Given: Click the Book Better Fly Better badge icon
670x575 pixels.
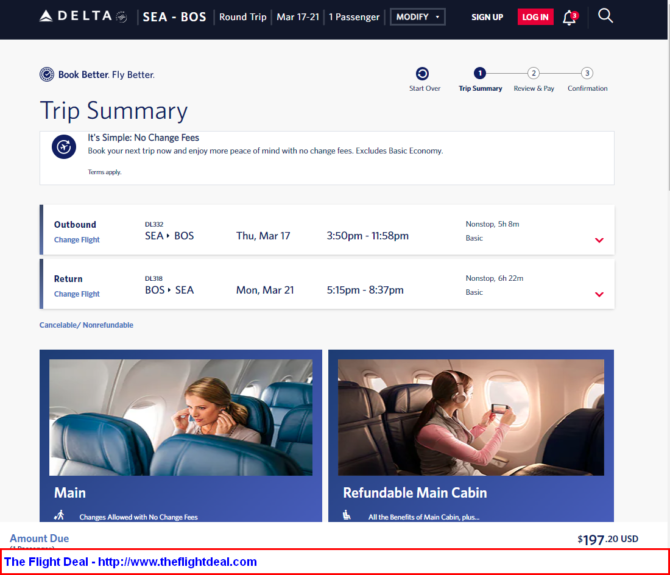Looking at the screenshot, I should (47, 74).
